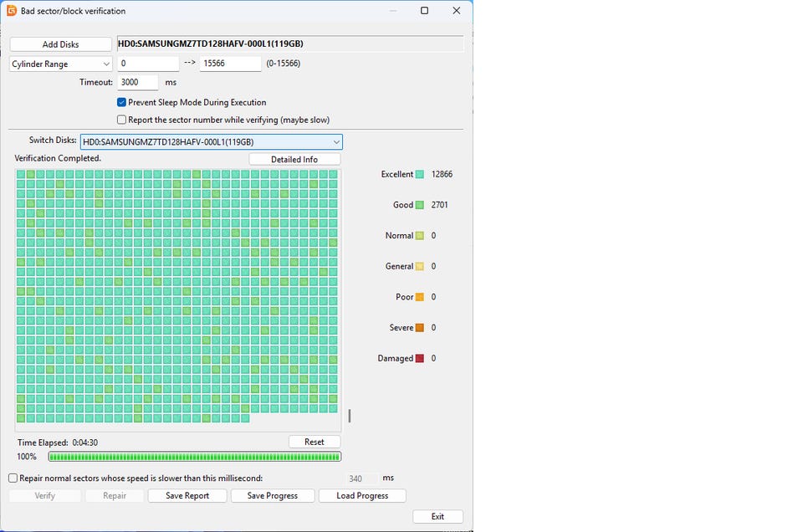Click Load Progress button
Screen dimensions: 803x532
coord(361,495)
